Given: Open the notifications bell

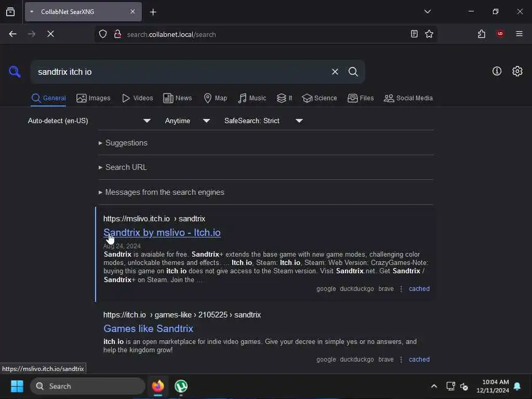Looking at the screenshot, I should click(x=517, y=386).
